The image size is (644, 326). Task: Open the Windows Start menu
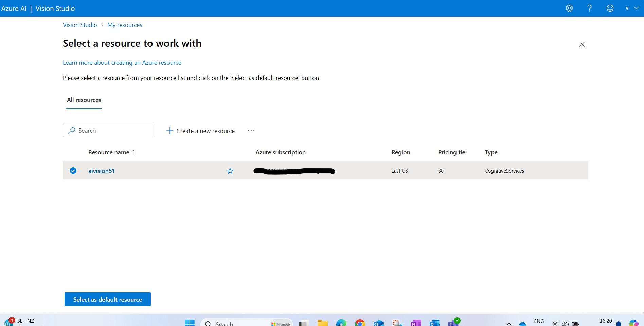pos(190,323)
